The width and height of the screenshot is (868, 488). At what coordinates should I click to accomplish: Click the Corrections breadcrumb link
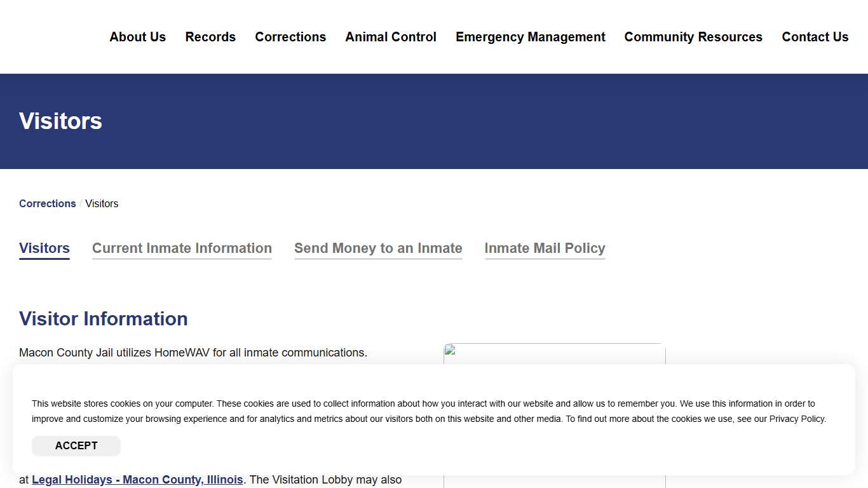pos(48,203)
